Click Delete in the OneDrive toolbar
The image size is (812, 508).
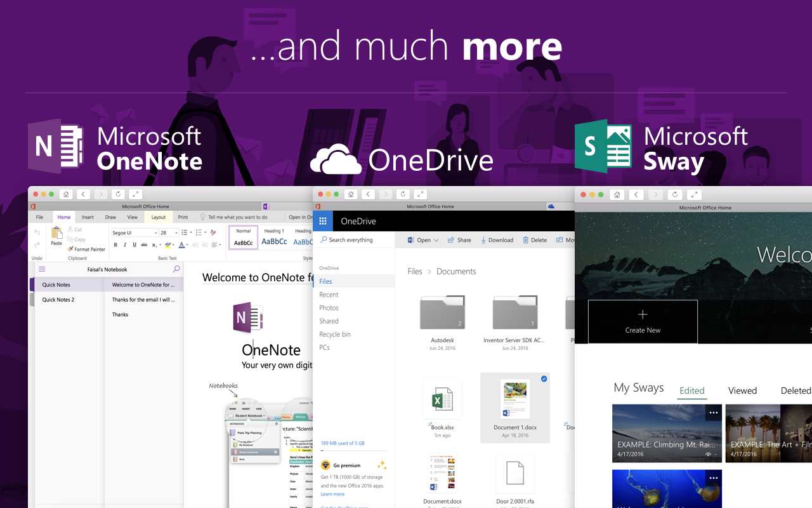pos(535,240)
